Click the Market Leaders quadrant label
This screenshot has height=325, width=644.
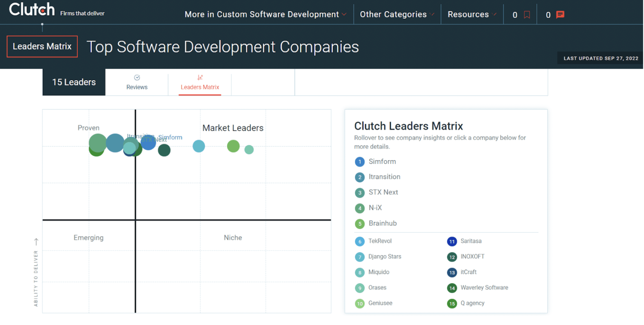pyautogui.click(x=233, y=128)
